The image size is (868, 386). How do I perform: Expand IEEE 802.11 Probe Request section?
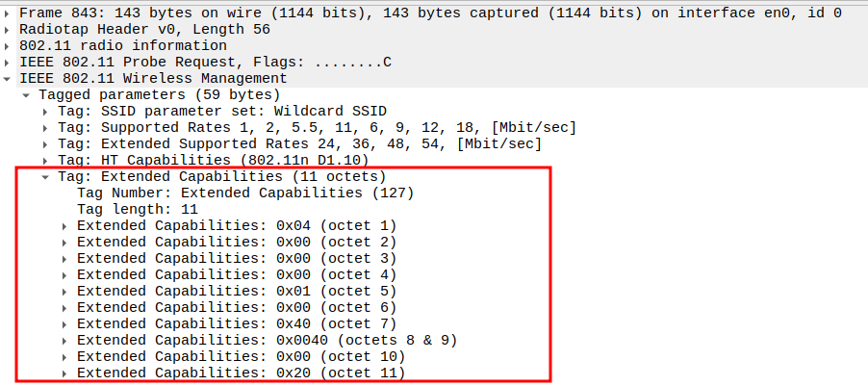click(x=8, y=62)
